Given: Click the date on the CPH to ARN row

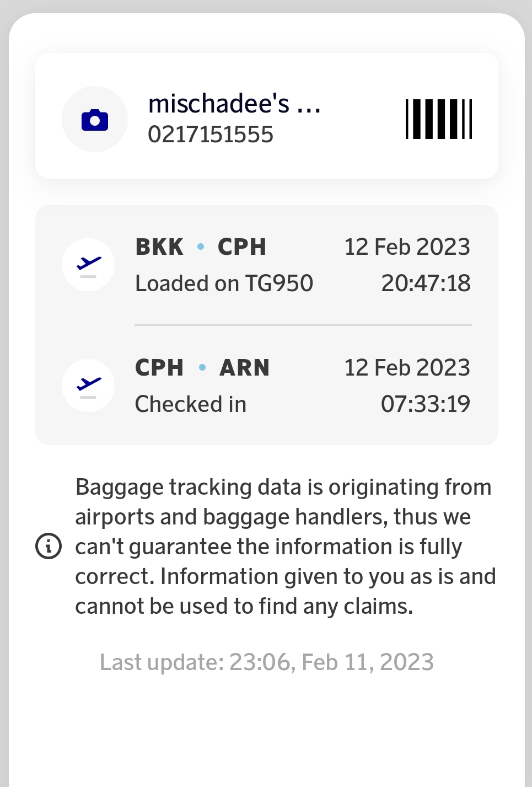Looking at the screenshot, I should point(407,367).
